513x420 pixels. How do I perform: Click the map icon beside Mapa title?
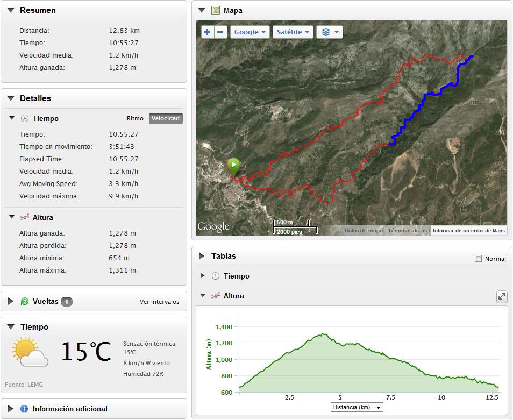(215, 10)
